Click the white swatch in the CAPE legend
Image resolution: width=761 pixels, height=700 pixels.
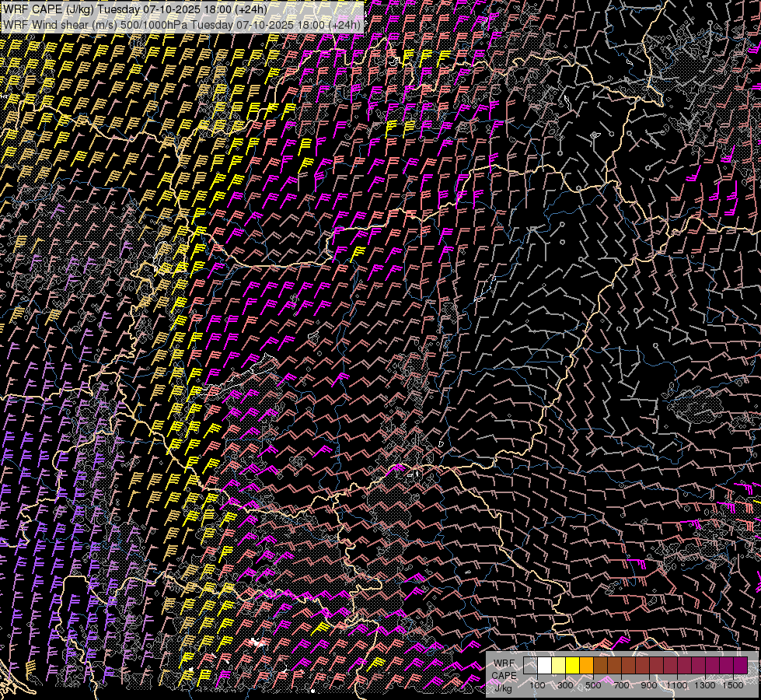pos(545,666)
